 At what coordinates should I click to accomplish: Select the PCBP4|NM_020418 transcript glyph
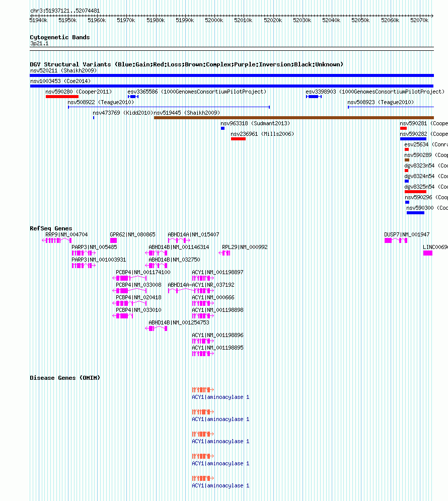tap(129, 303)
